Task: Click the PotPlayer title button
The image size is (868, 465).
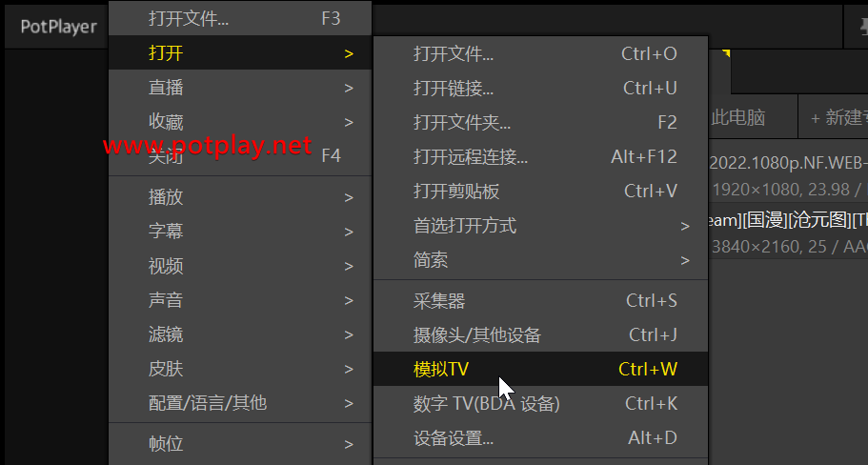Action: pyautogui.click(x=58, y=27)
